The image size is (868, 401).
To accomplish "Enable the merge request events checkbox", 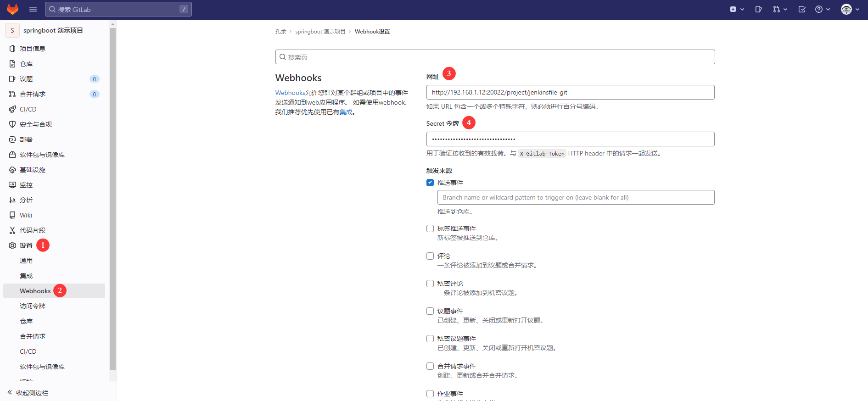I will tap(430, 366).
